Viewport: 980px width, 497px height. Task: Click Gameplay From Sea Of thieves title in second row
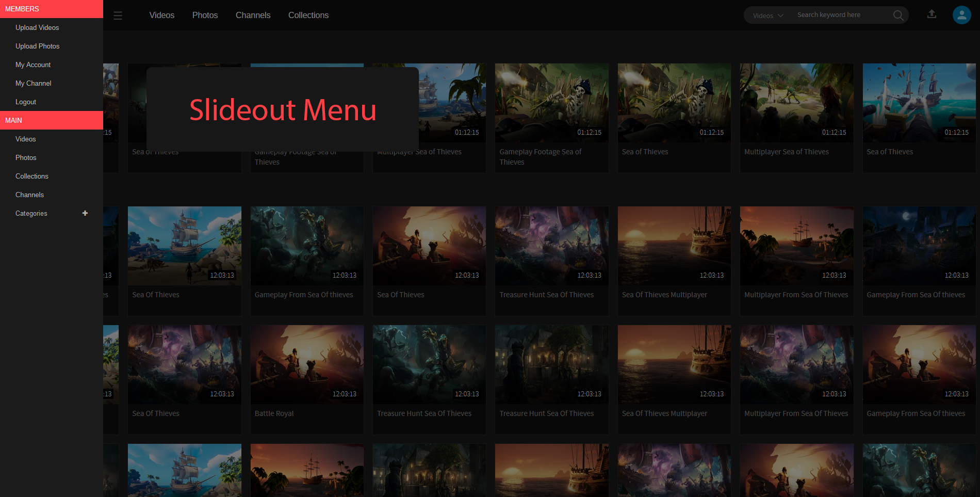pyautogui.click(x=304, y=295)
